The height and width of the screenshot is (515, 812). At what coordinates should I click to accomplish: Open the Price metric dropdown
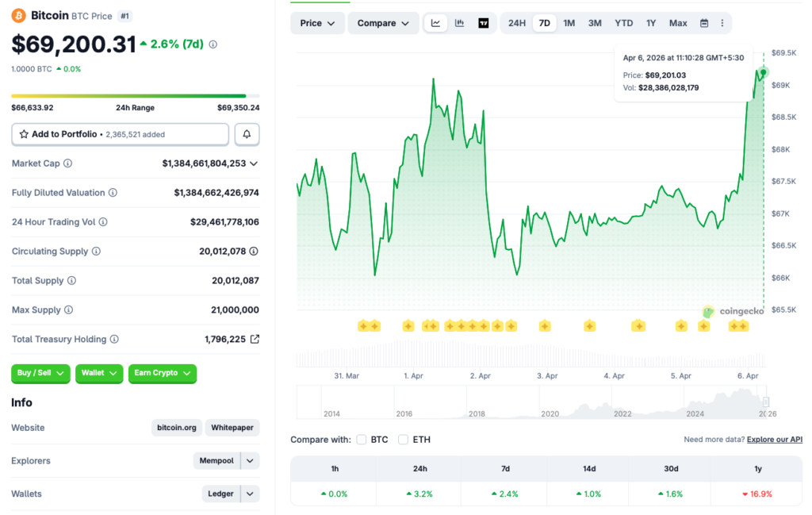(316, 23)
